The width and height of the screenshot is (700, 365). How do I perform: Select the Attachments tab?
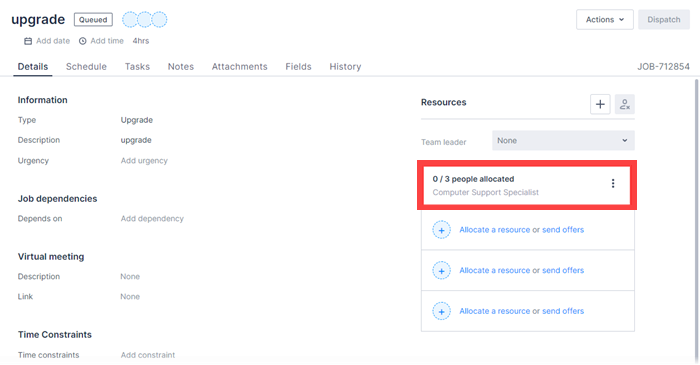[239, 66]
